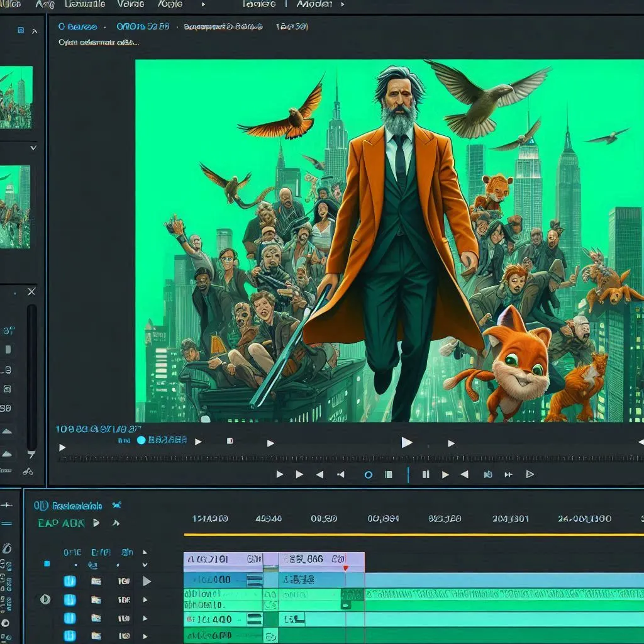Click the first blue link above the preview

tap(77, 26)
